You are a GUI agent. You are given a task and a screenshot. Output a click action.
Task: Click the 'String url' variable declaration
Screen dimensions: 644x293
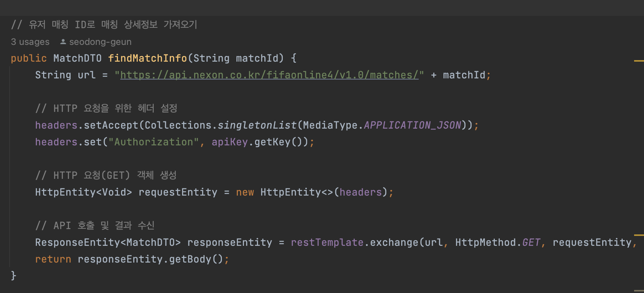point(65,75)
